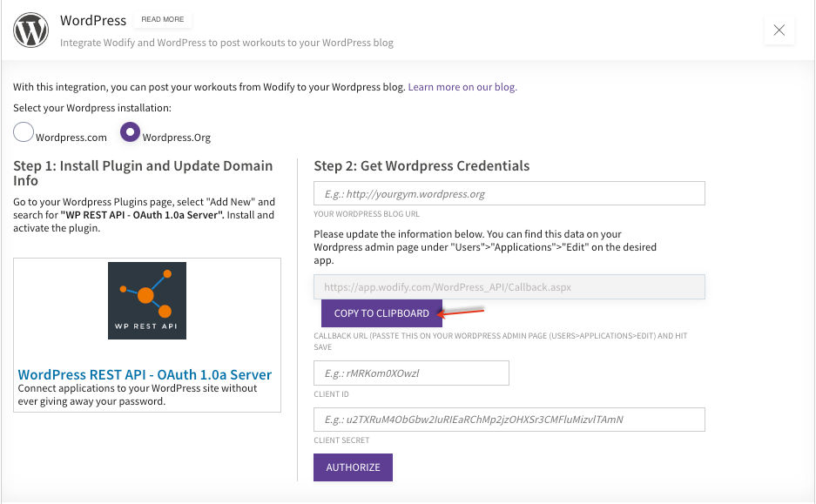Focus the Client Secret input field
This screenshot has width=816, height=504.
tap(509, 420)
